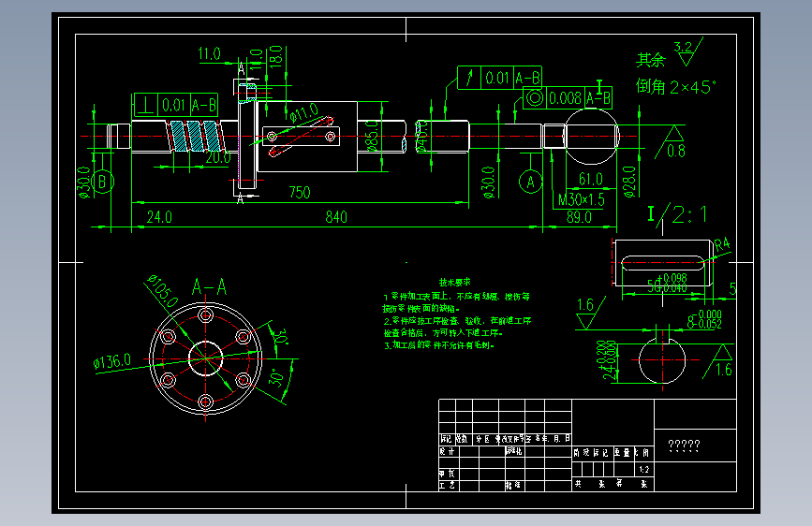Select the M30×1.5 thread callout
This screenshot has height=526, width=812.
pos(581,200)
